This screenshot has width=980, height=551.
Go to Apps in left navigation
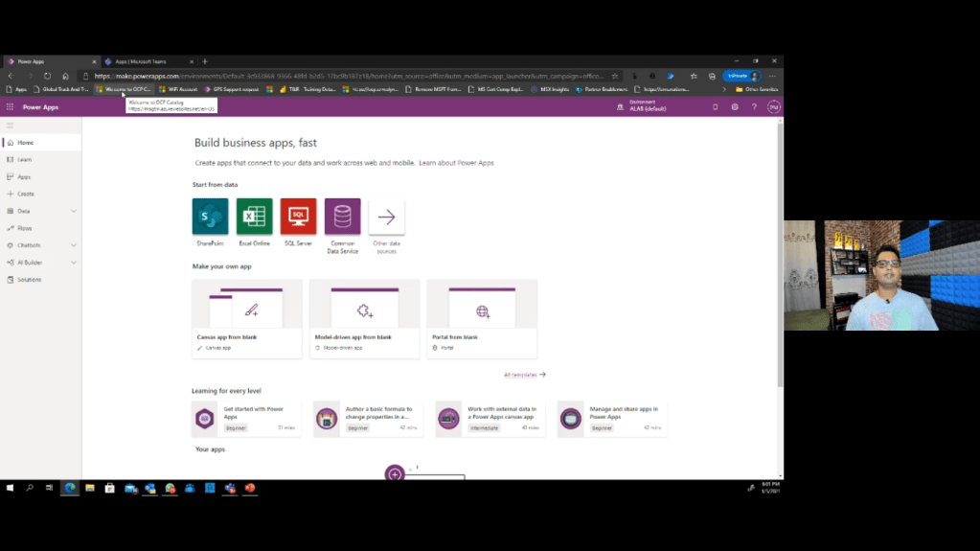(24, 177)
